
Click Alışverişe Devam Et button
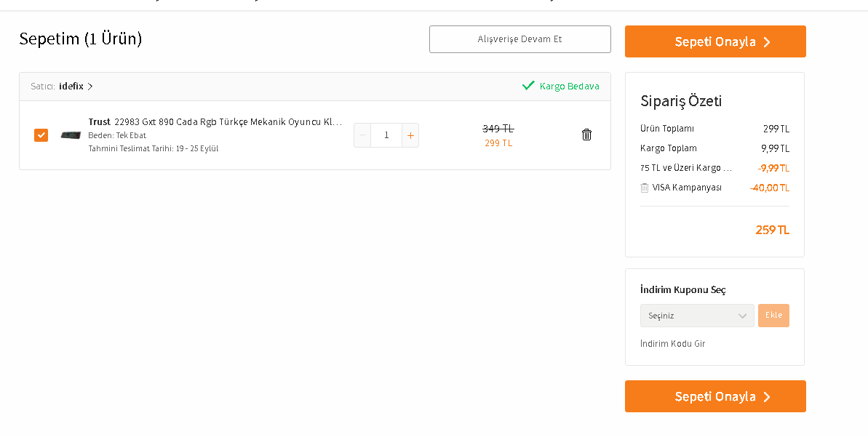point(519,39)
